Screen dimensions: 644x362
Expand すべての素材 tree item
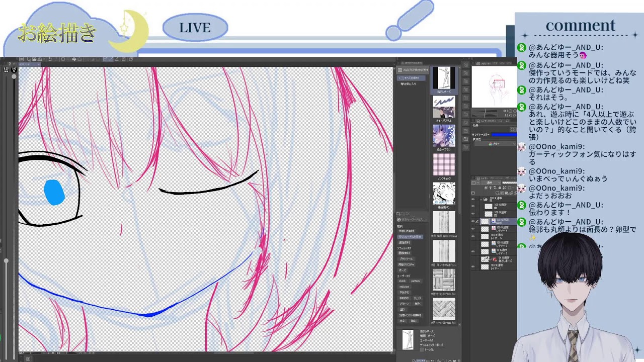tap(399, 78)
